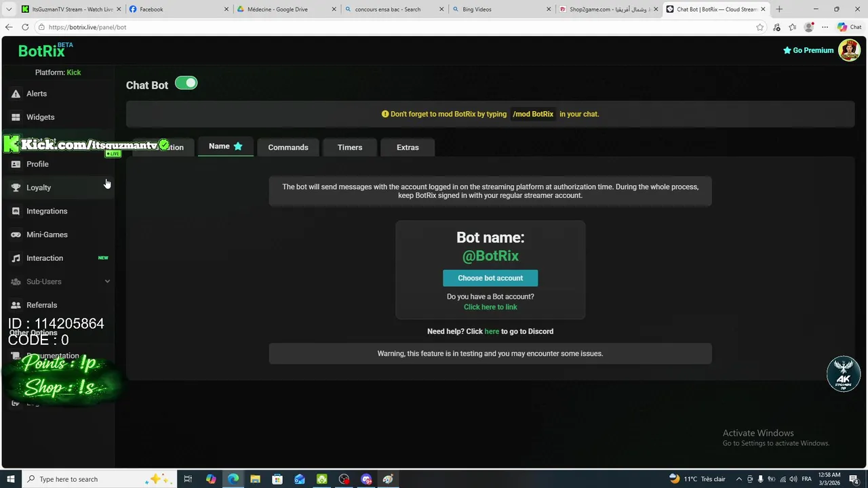Viewport: 868px width, 488px height.
Task: Open the Mini-Games sidebar item
Action: (58, 235)
